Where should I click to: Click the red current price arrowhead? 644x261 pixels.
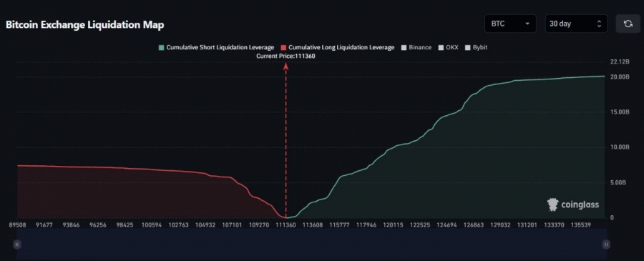(286, 66)
